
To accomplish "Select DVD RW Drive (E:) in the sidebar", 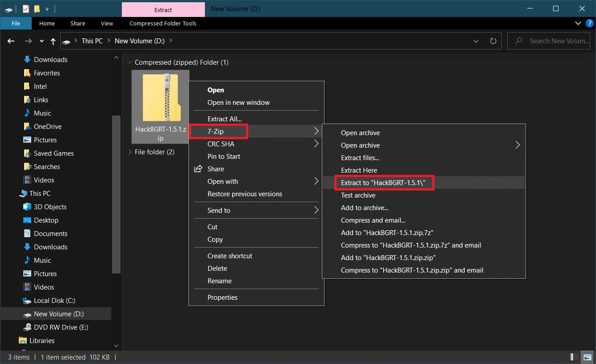I will coord(61,327).
